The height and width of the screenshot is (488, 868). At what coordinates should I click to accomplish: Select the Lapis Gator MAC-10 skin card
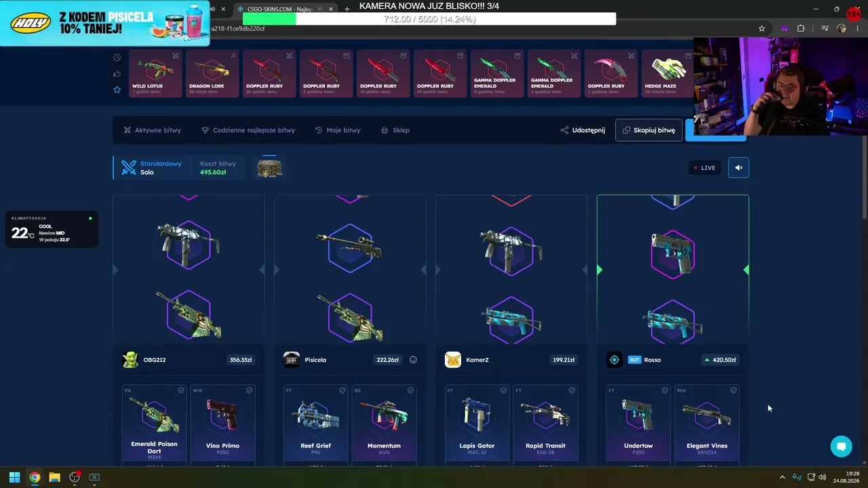(x=477, y=425)
